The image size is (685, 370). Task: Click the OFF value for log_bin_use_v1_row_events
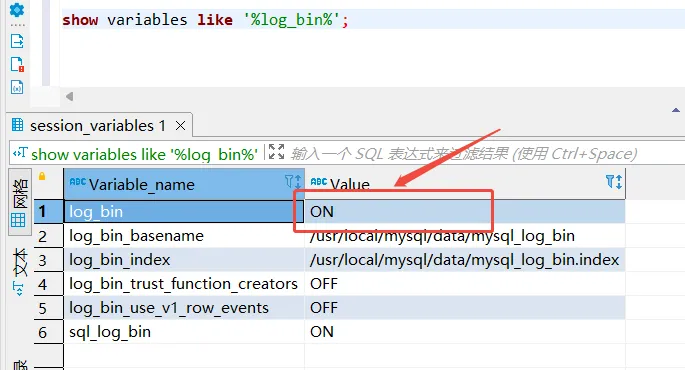[x=324, y=308]
